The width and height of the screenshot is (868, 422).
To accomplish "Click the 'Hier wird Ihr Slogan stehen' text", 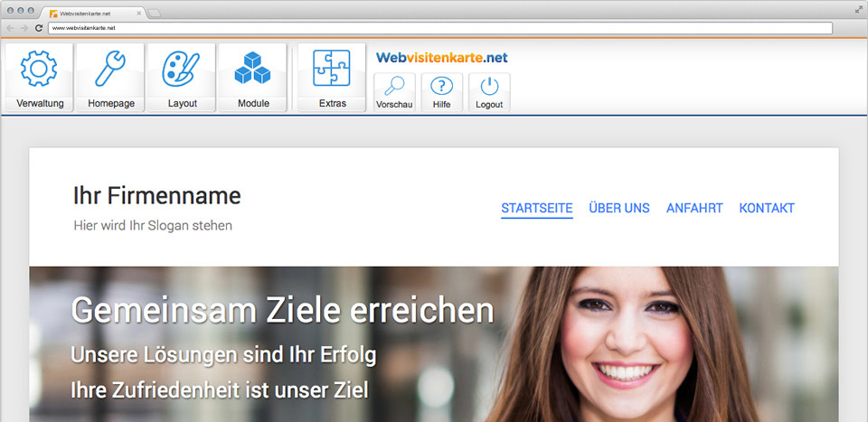I will (153, 226).
